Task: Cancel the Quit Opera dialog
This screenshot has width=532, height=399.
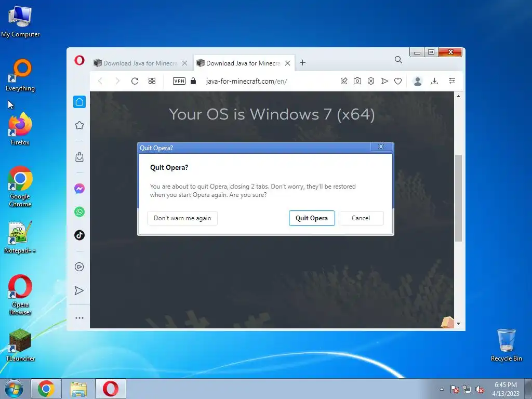Action: tap(361, 218)
